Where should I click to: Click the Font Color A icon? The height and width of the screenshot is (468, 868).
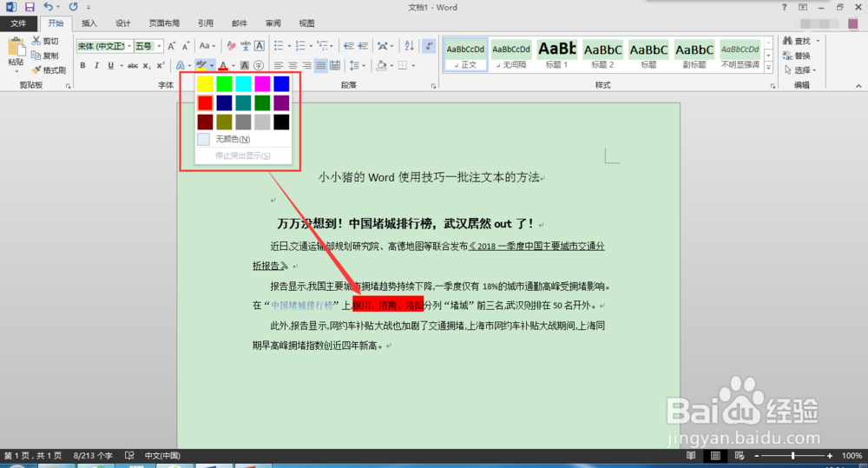point(223,65)
